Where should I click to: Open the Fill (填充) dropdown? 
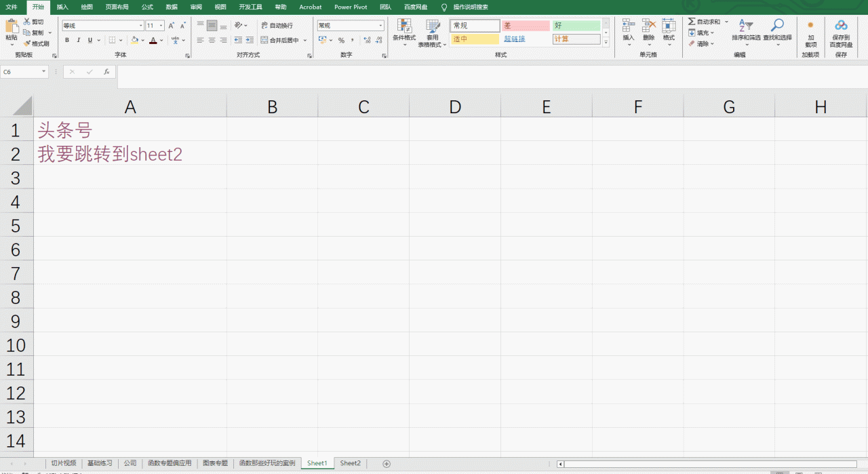(x=702, y=33)
